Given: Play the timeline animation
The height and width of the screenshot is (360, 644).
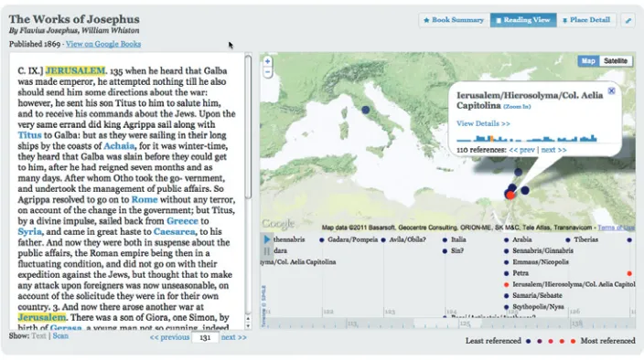Looking at the screenshot, I should (x=266, y=239).
